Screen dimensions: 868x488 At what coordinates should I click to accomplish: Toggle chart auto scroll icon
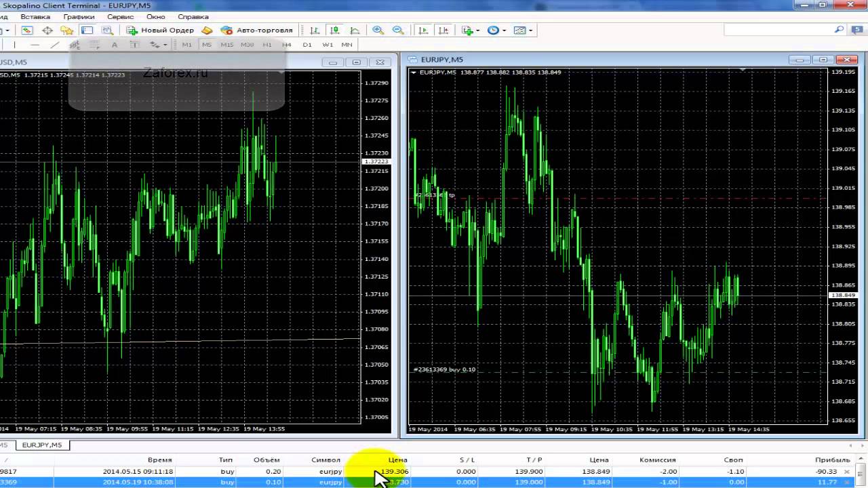423,30
